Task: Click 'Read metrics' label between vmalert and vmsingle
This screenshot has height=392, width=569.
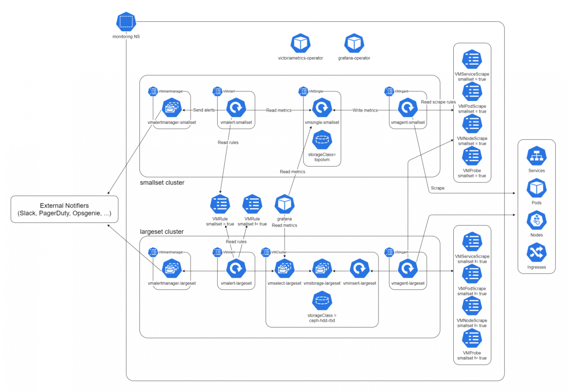Action: tap(279, 110)
